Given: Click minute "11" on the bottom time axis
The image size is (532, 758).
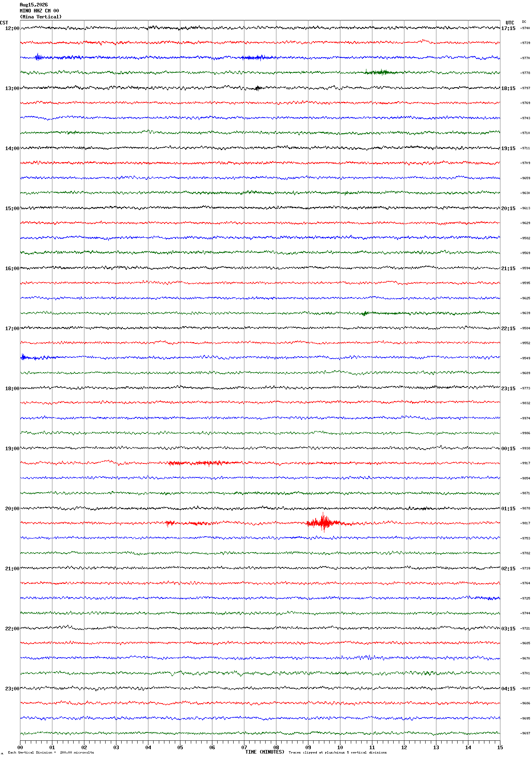Looking at the screenshot, I should pos(372,747).
